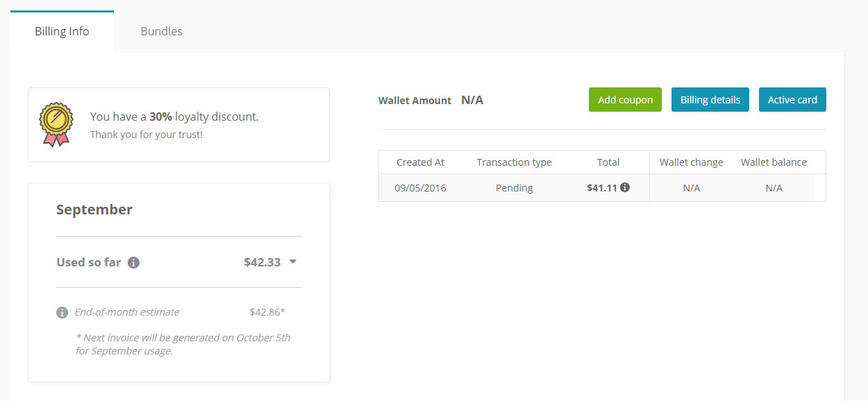Open Billing details
The height and width of the screenshot is (401, 868).
point(710,99)
